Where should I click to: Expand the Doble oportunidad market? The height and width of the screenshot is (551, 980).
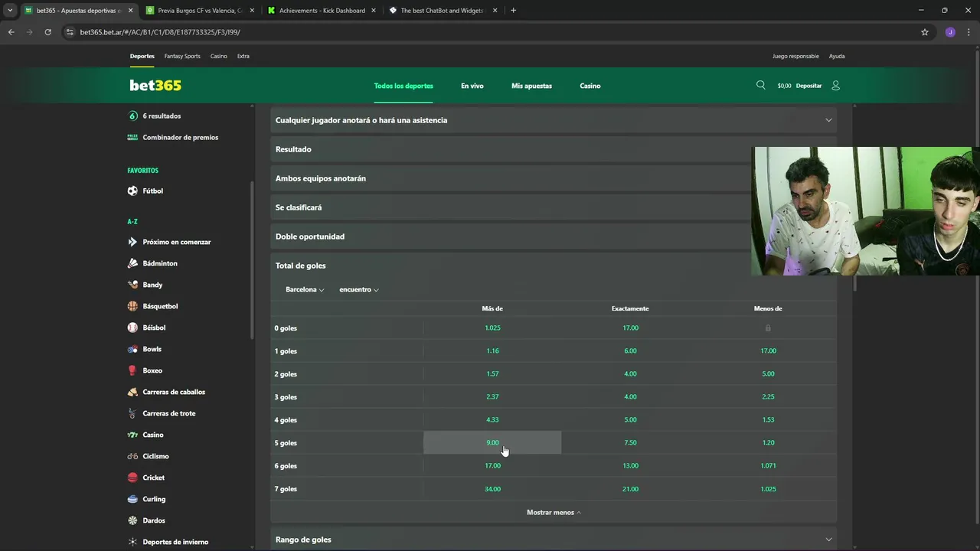tap(554, 236)
